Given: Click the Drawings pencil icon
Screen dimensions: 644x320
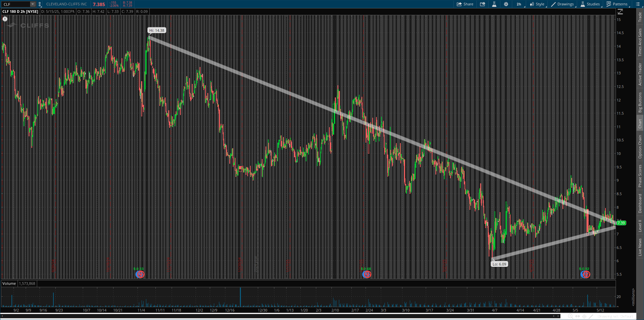Looking at the screenshot, I should (554, 4).
